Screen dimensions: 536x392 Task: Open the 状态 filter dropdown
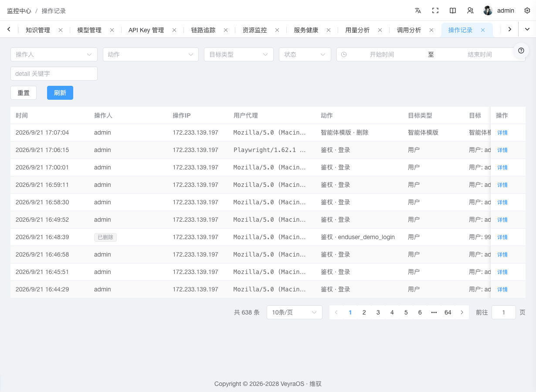pyautogui.click(x=305, y=54)
